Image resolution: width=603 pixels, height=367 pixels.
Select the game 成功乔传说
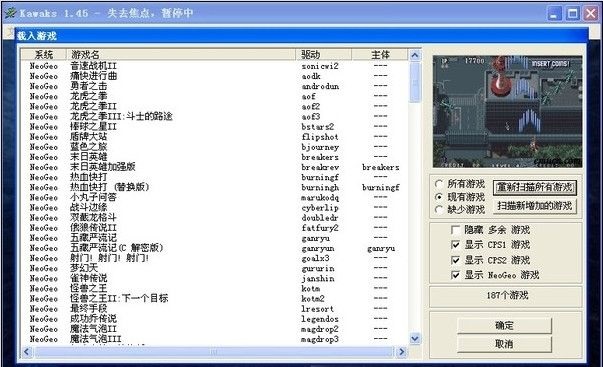point(214,319)
